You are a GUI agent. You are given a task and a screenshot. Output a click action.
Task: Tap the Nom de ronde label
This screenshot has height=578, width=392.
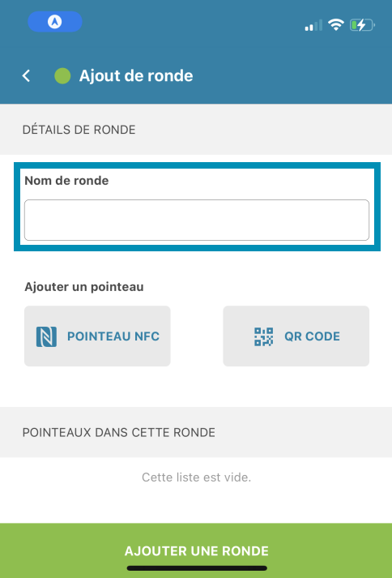66,181
